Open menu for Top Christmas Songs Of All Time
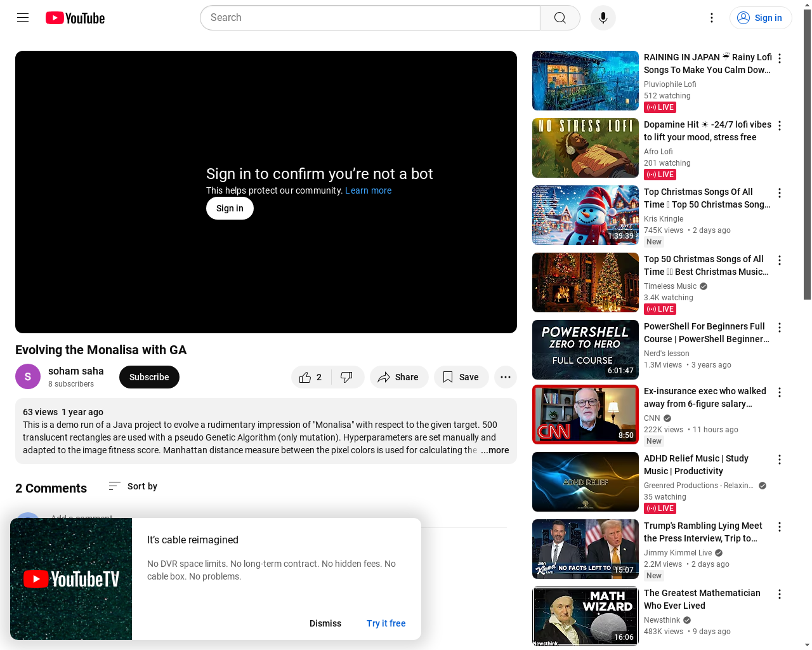This screenshot has width=812, height=650. click(780, 193)
